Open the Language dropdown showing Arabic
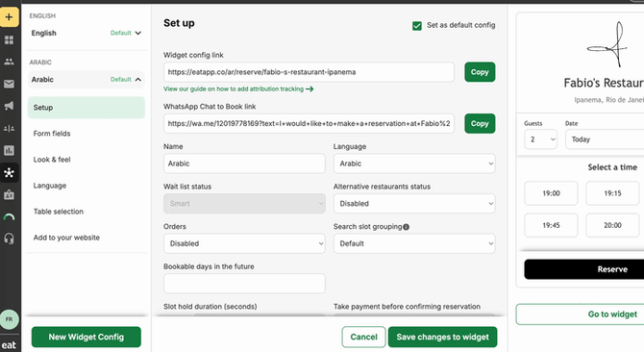644x352 pixels. pos(414,163)
